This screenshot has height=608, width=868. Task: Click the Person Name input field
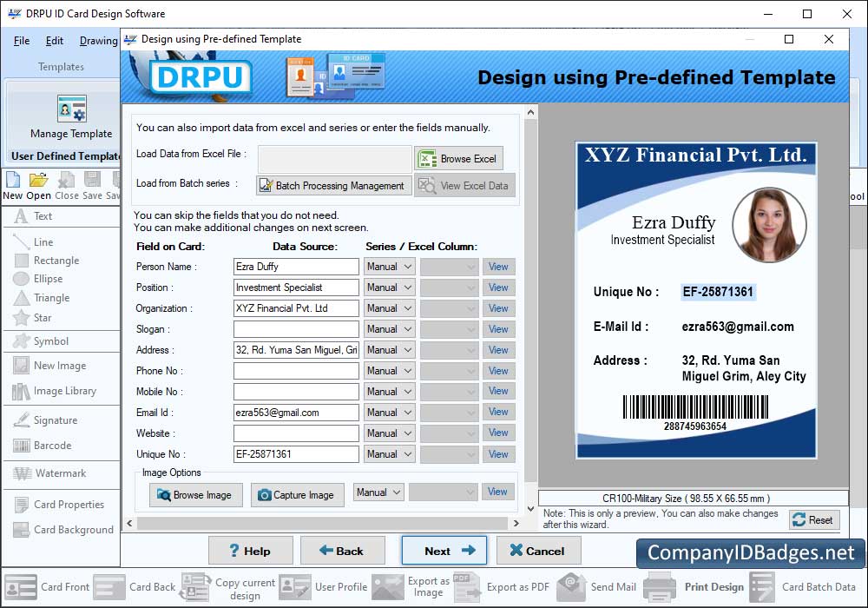coord(296,267)
